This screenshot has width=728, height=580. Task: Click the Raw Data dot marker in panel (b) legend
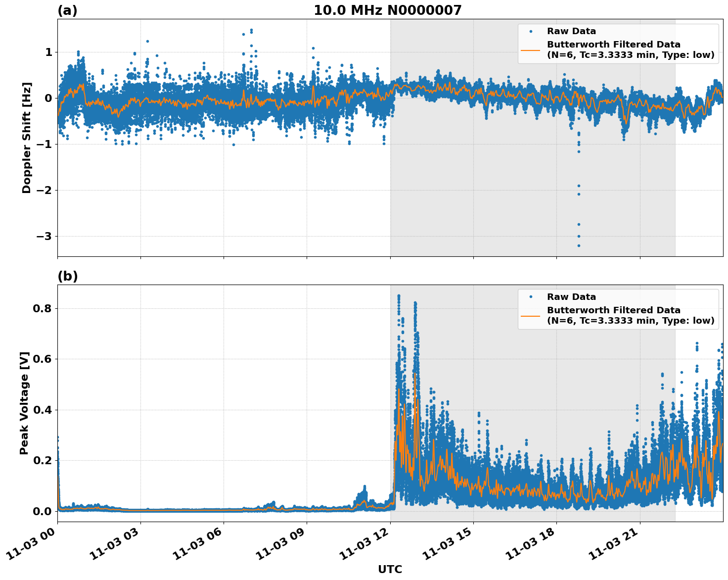(x=530, y=296)
